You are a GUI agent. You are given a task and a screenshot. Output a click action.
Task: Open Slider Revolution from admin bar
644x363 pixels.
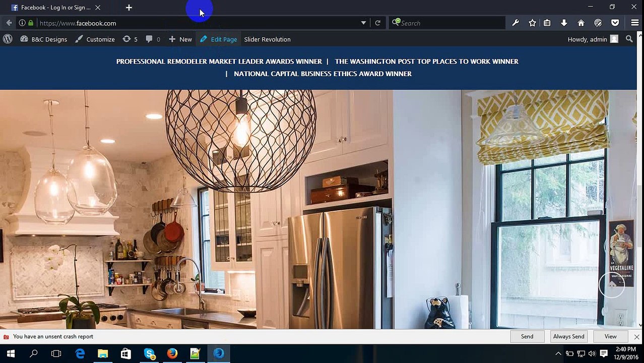tap(267, 39)
